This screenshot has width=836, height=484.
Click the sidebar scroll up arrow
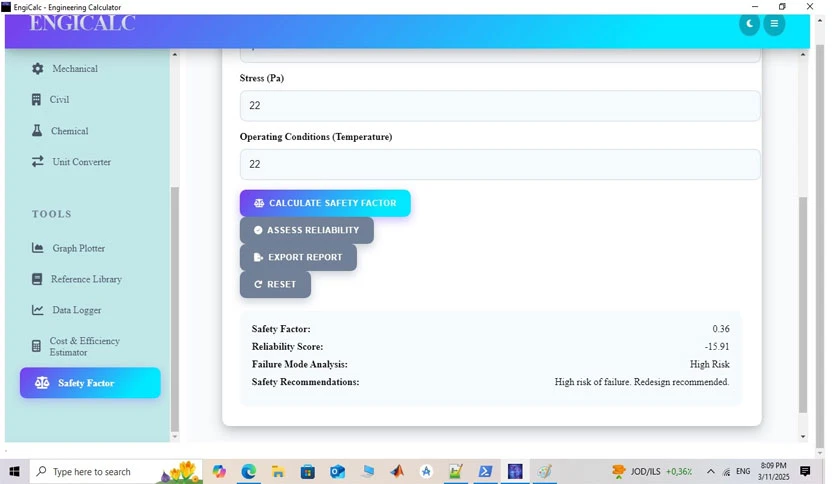(174, 55)
